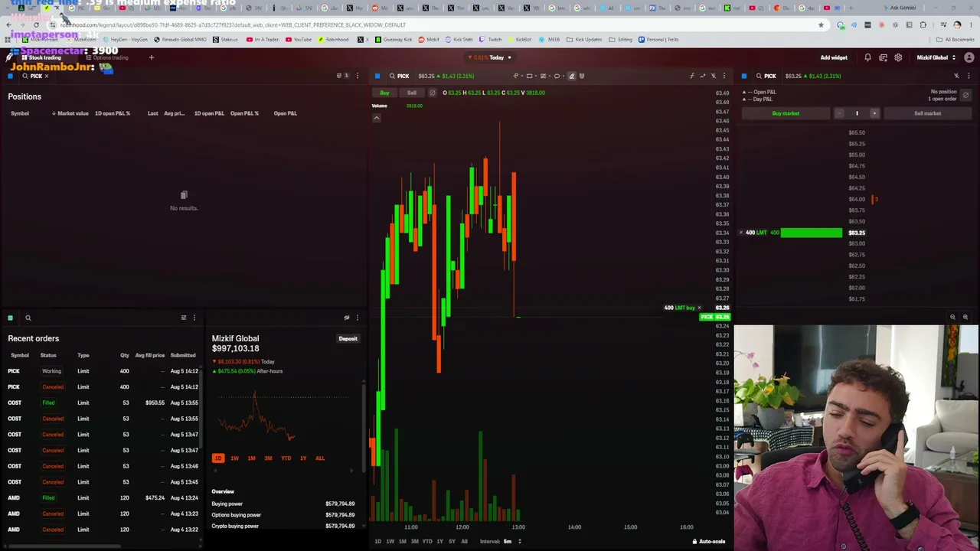The height and width of the screenshot is (551, 980).
Task: Open the ellipse annotation tool dropdown
Action: coord(558,76)
